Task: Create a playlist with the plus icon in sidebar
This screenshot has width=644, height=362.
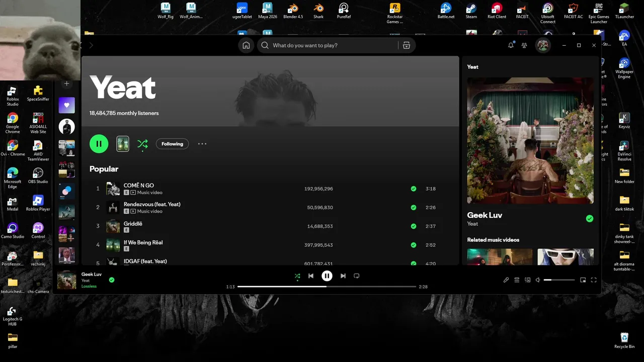Action: coord(67,83)
